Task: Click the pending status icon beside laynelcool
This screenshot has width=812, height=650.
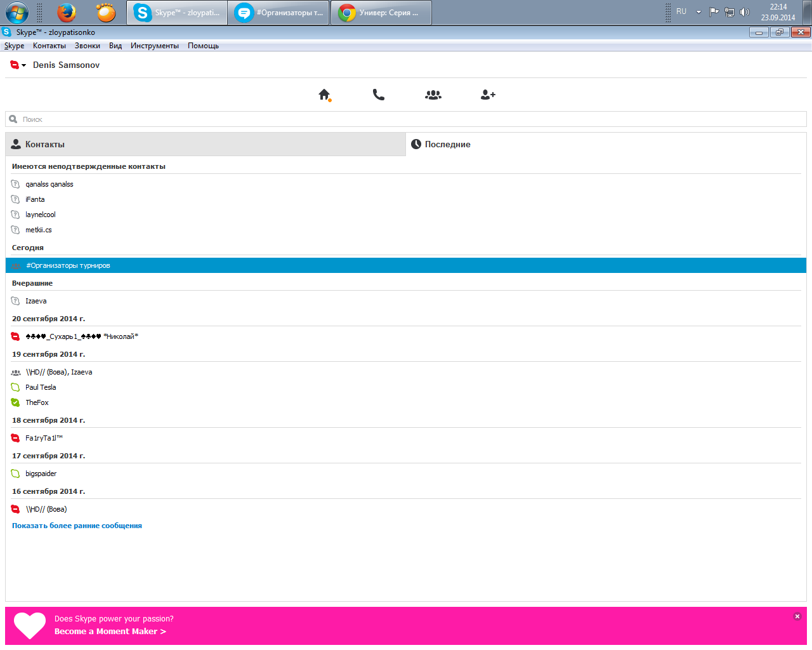Action: point(15,215)
